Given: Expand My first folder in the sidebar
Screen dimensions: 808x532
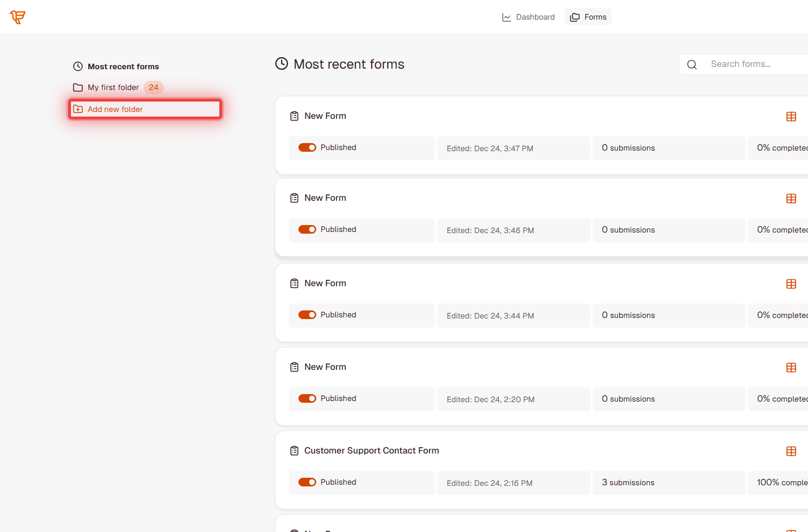Looking at the screenshot, I should click(113, 87).
